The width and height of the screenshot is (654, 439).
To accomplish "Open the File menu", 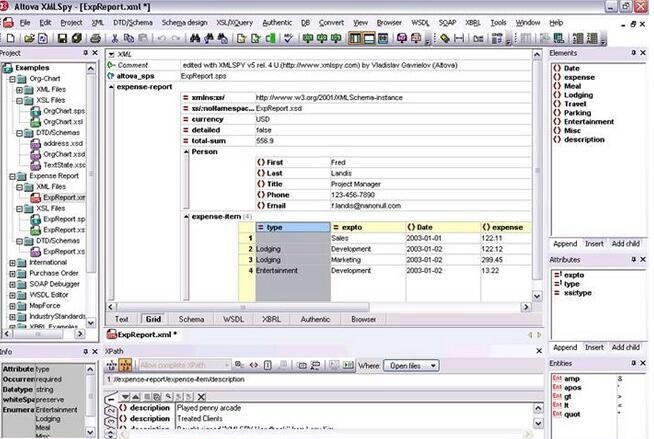I will tap(25, 23).
